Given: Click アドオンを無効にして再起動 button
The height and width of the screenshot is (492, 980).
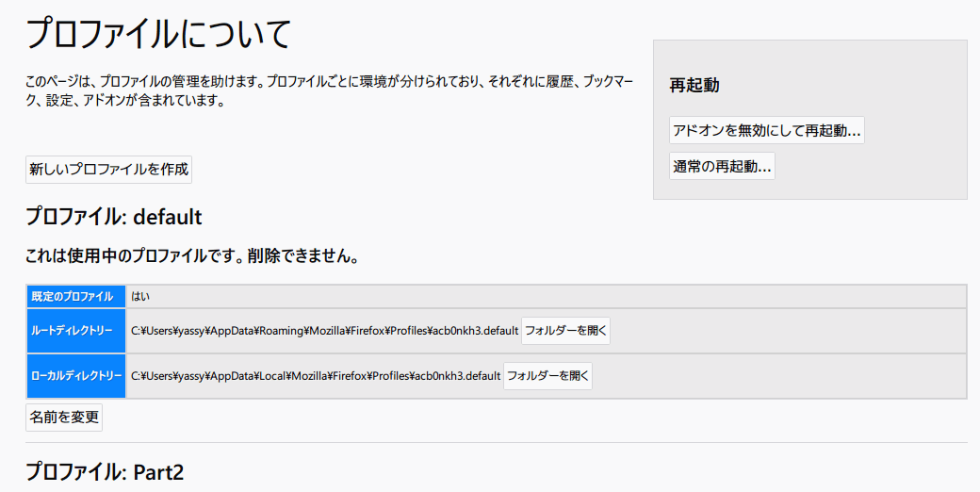Looking at the screenshot, I should 767,130.
